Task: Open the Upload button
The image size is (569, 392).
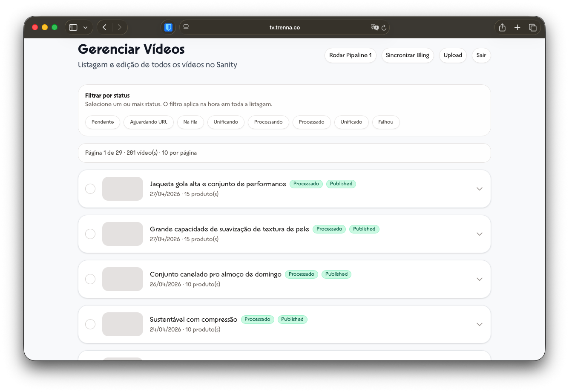Action: click(453, 55)
